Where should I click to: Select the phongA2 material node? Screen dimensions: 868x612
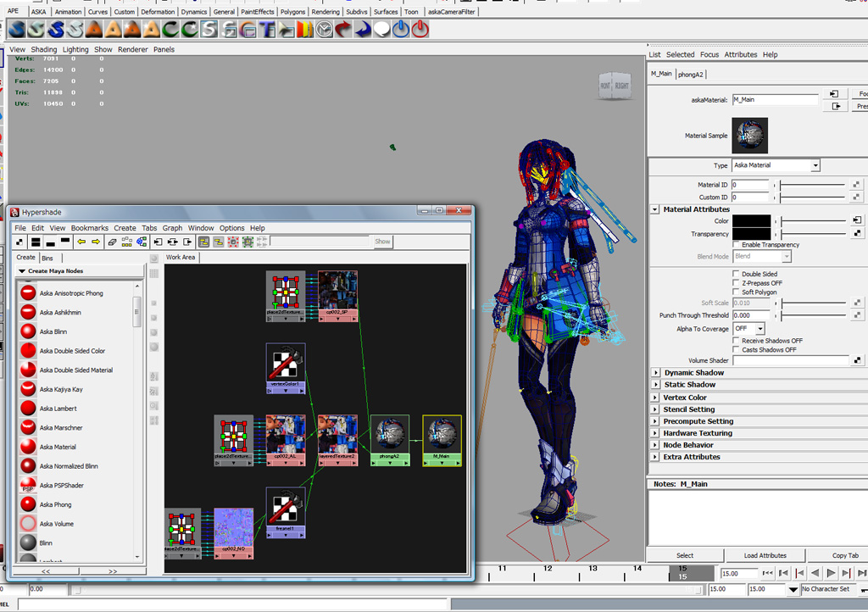pos(390,440)
